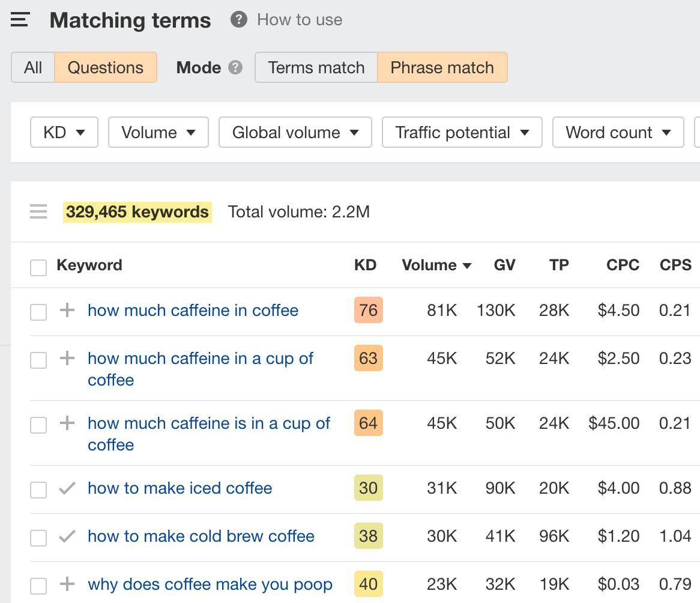Click the plus beside 'why does coffee make you poop'
The height and width of the screenshot is (603, 700).
click(67, 584)
